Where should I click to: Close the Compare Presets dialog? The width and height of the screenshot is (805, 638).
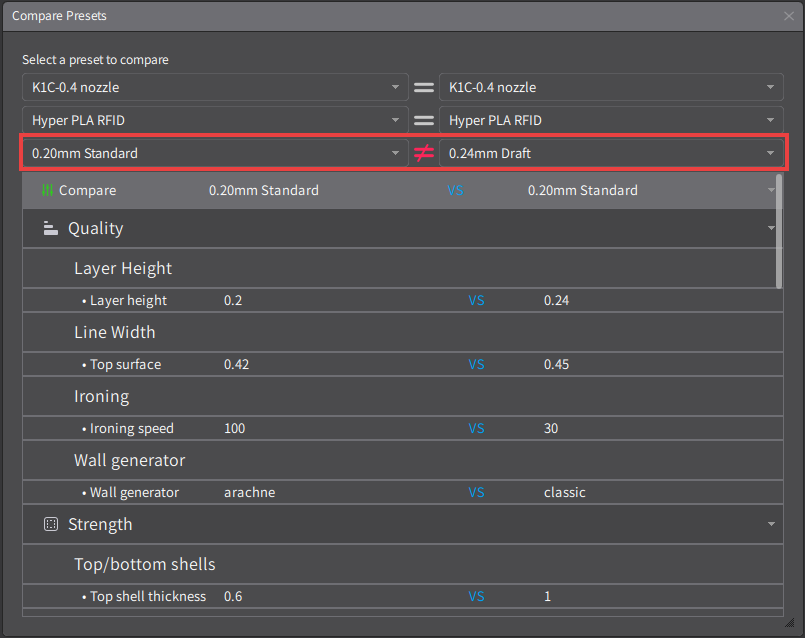(789, 16)
